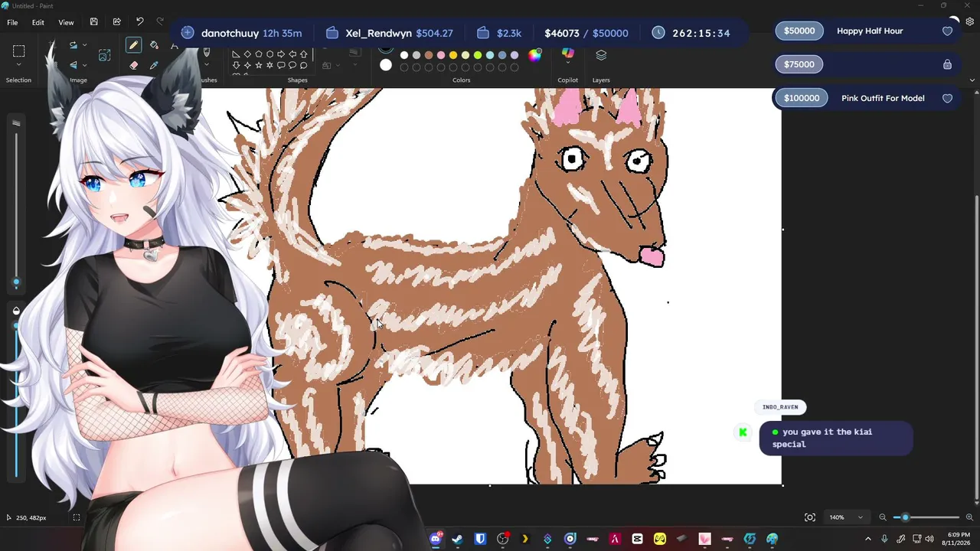Zoom in with the plus magnifier
This screenshot has height=551, width=980.
pos(969,517)
